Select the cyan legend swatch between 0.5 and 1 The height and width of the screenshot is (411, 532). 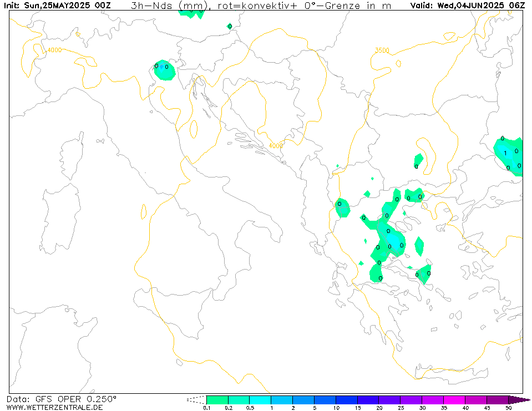click(x=260, y=400)
